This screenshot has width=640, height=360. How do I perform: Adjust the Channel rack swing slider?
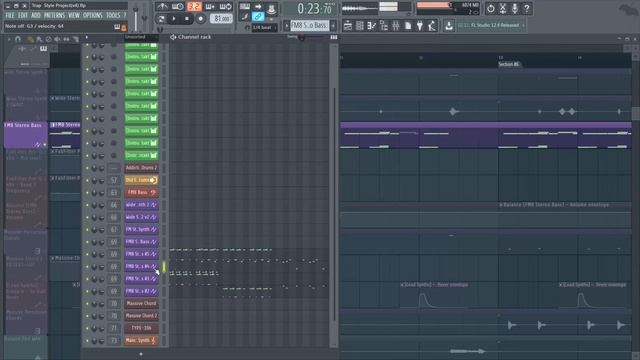point(301,38)
